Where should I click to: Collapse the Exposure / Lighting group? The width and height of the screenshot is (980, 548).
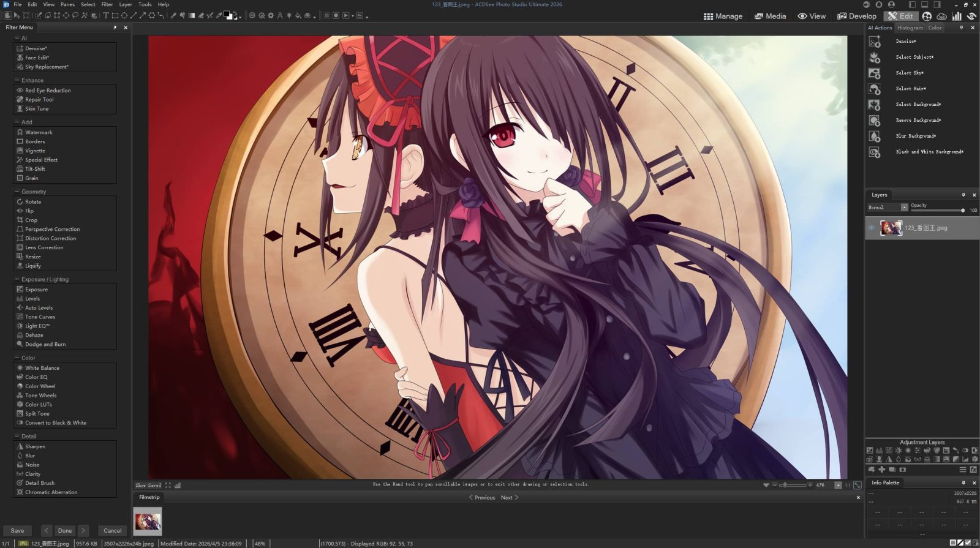click(17, 279)
